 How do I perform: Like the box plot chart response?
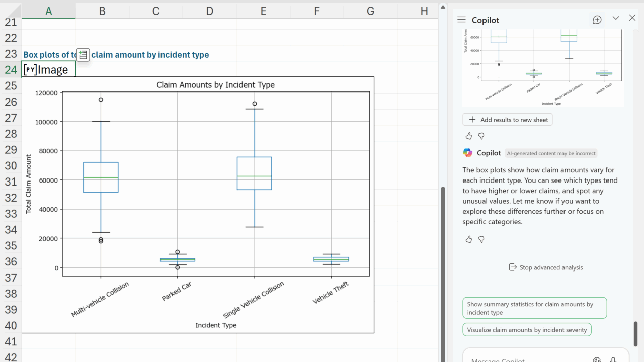[x=469, y=136]
